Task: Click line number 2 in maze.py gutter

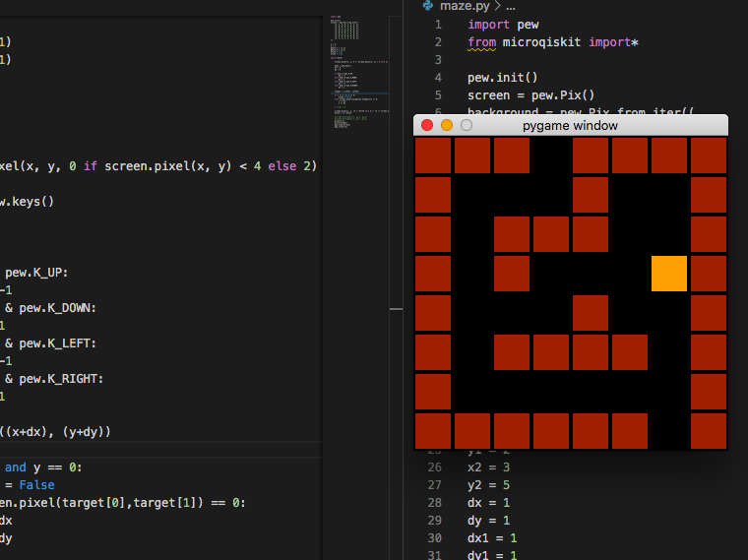Action: (438, 42)
